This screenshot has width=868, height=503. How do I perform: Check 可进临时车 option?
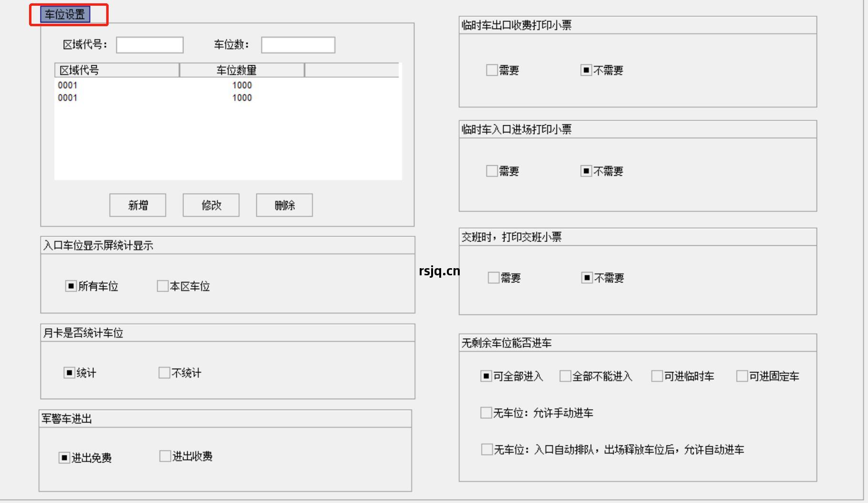pyautogui.click(x=656, y=376)
